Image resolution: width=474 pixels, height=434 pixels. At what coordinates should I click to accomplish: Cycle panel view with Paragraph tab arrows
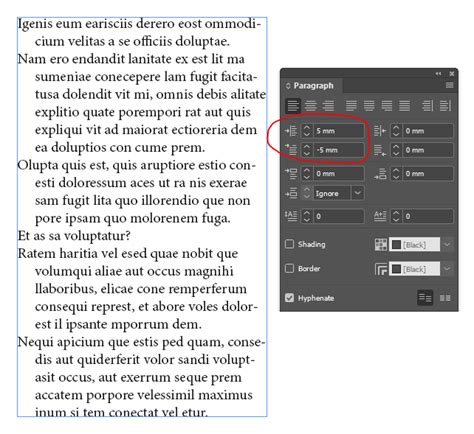point(288,86)
